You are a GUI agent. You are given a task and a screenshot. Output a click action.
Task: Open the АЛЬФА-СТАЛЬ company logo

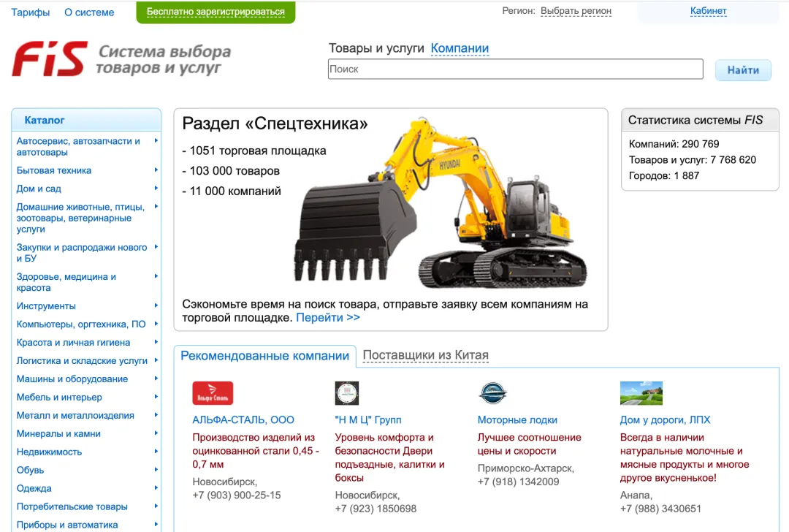coord(213,393)
